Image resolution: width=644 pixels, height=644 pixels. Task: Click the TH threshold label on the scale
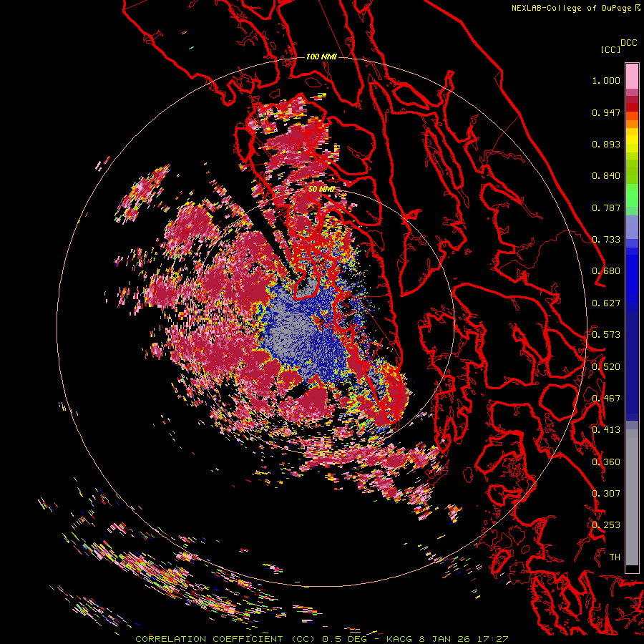(615, 557)
